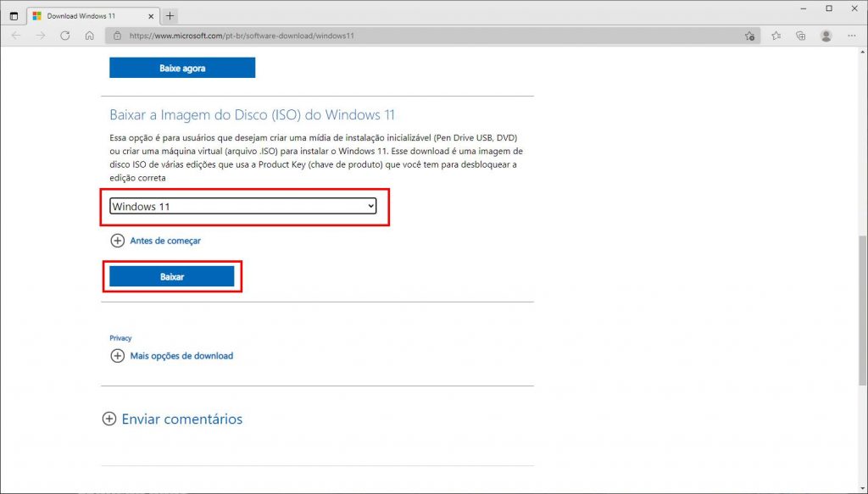868x494 pixels.
Task: Add this page to favorites
Action: pyautogui.click(x=749, y=36)
